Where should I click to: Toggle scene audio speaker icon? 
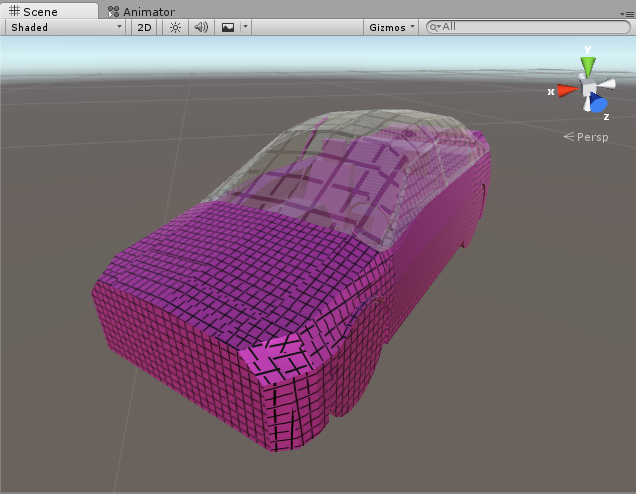(201, 27)
